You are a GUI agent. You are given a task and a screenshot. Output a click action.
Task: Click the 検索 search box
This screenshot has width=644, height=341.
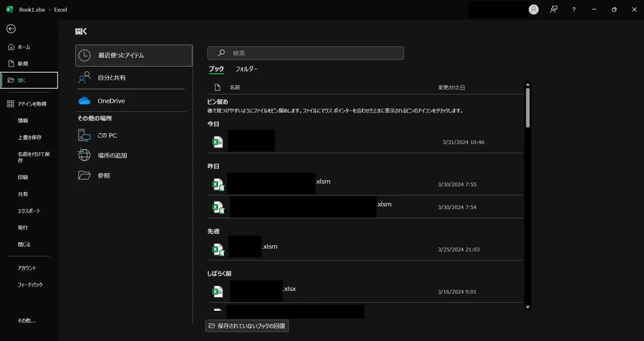(x=305, y=53)
